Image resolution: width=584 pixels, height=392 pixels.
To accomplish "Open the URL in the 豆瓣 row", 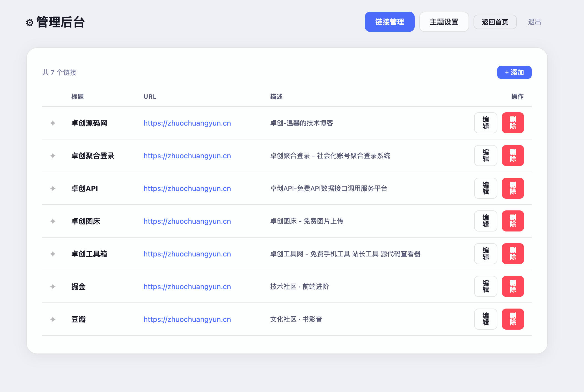I will click(x=187, y=319).
